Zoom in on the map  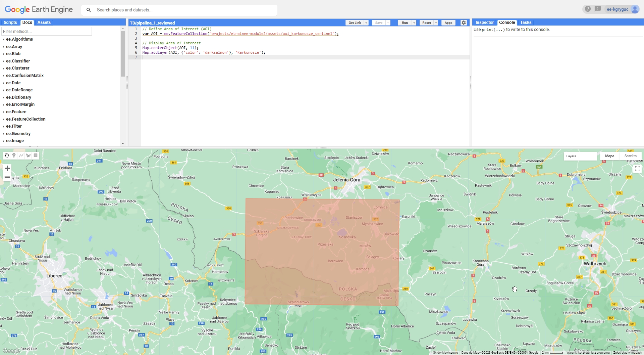(7, 168)
